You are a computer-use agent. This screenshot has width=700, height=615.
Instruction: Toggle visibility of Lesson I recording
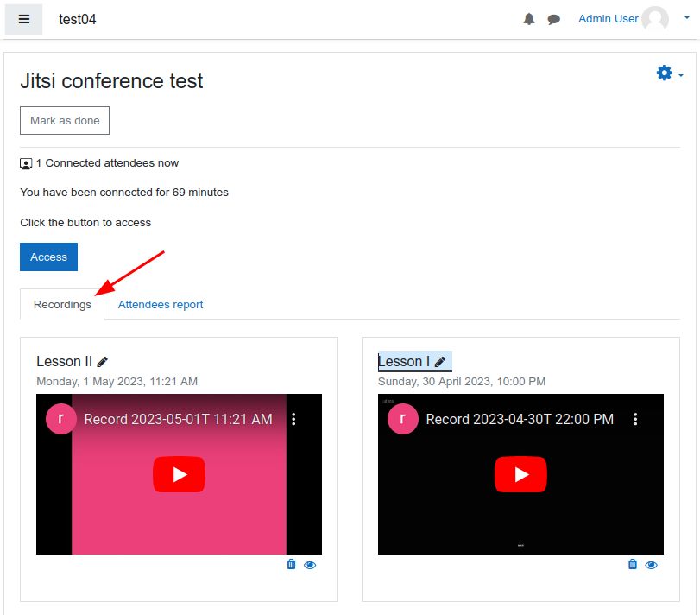(x=652, y=564)
